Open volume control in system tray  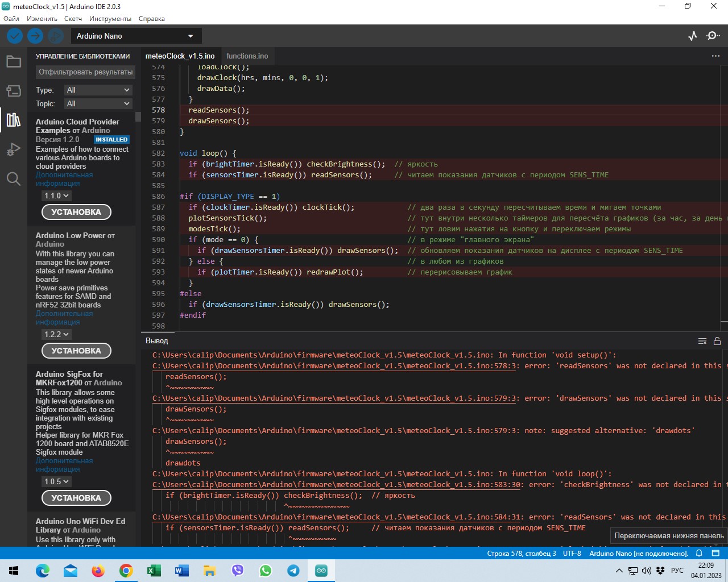coord(647,571)
